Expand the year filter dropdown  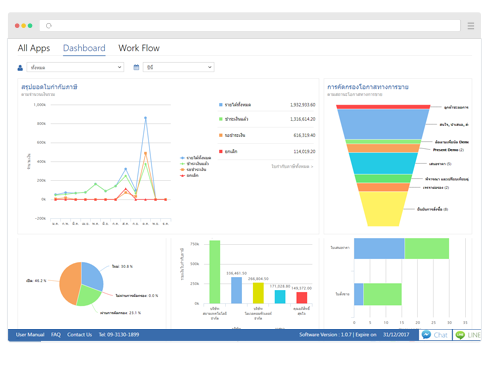point(179,67)
